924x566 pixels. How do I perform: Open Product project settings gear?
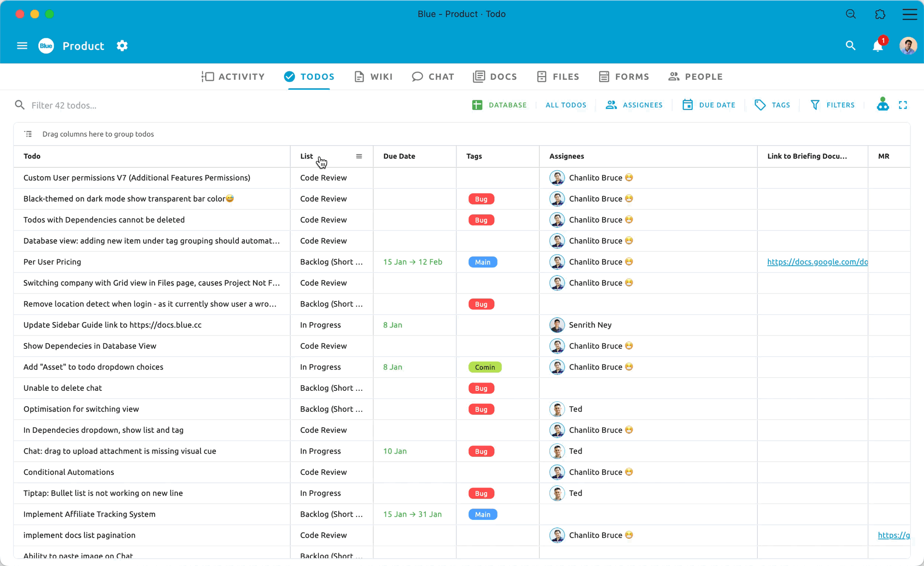coord(122,46)
